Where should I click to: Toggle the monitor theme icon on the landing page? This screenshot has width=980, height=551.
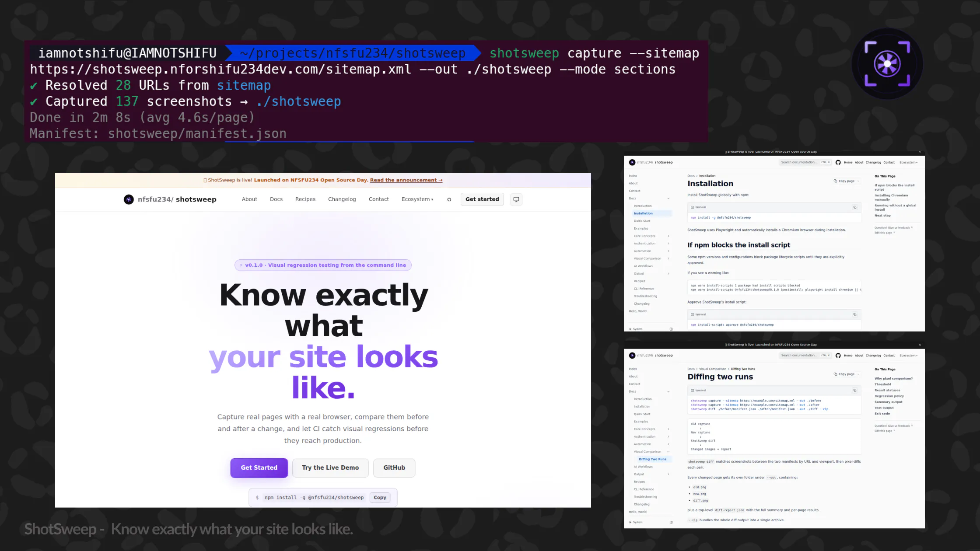516,199
